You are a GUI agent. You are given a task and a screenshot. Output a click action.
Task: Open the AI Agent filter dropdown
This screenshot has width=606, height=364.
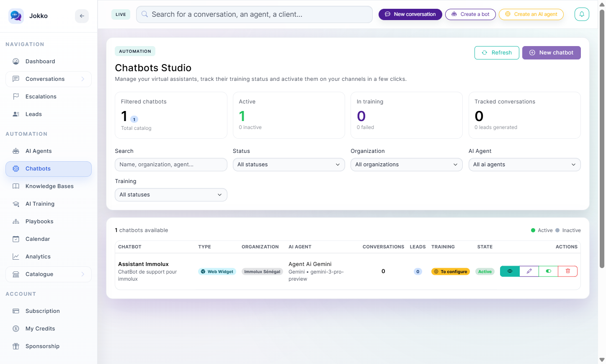pos(525,165)
